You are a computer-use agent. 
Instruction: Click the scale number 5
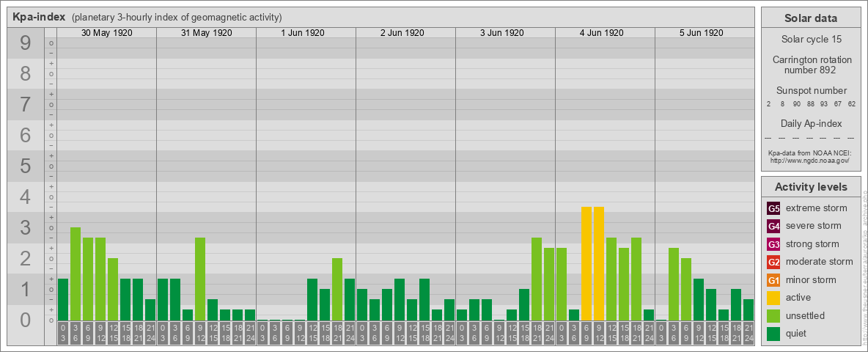point(25,166)
